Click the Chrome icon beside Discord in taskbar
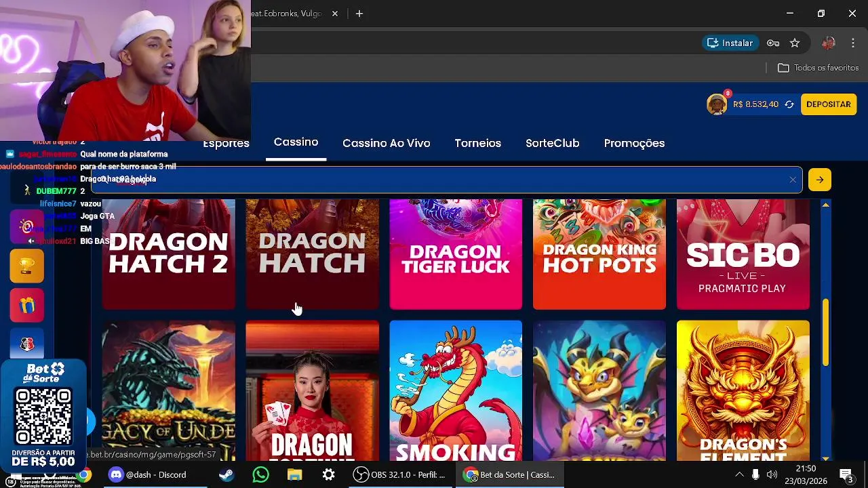The height and width of the screenshot is (488, 868). click(x=84, y=475)
